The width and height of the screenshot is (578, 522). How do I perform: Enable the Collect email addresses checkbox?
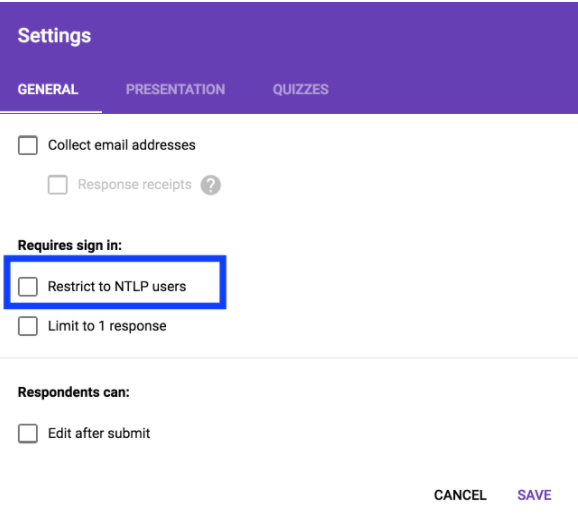[x=28, y=145]
